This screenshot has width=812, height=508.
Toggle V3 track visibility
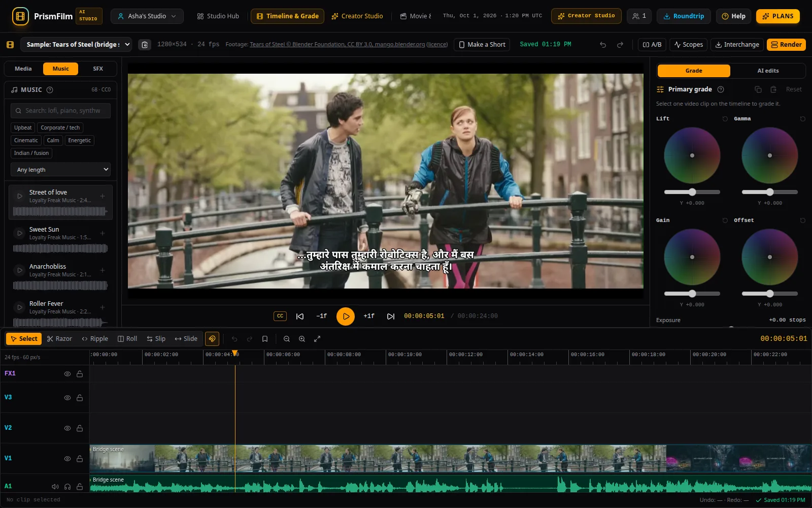click(x=67, y=398)
